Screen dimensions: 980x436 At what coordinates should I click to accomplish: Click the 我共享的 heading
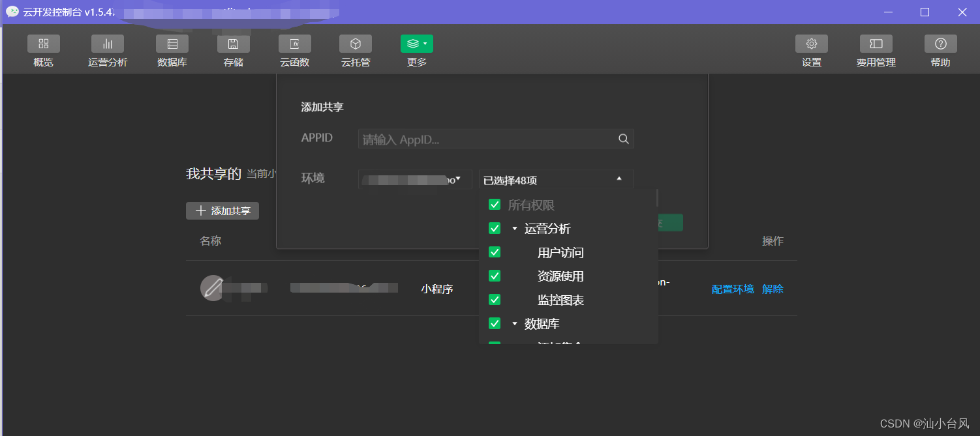pos(213,173)
